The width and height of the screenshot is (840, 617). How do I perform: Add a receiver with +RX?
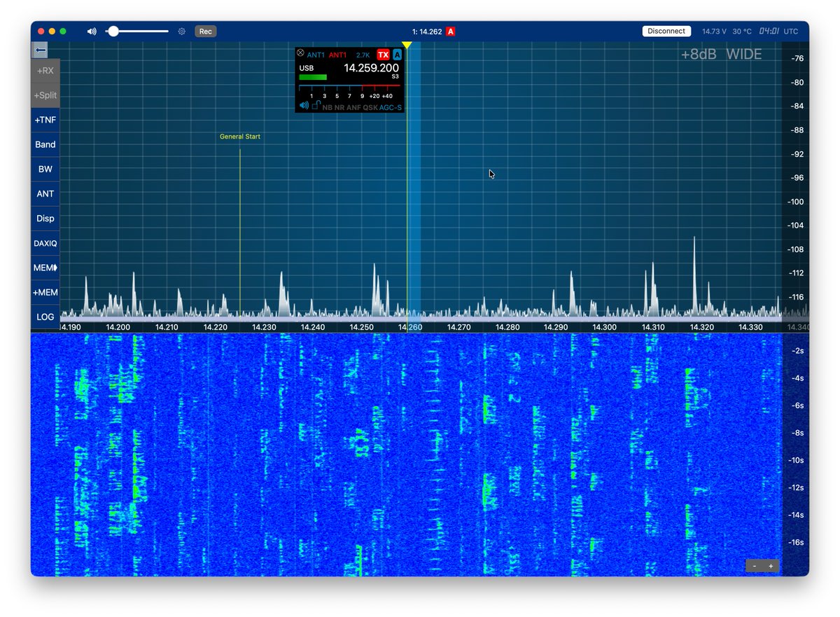(45, 71)
